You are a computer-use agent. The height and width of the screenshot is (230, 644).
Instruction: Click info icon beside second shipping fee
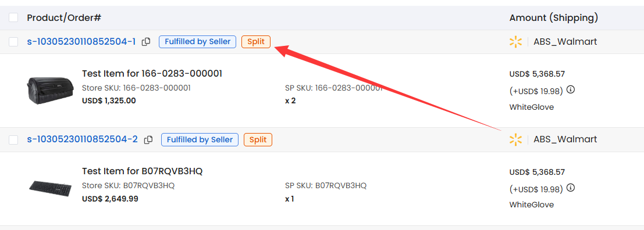coord(571,188)
